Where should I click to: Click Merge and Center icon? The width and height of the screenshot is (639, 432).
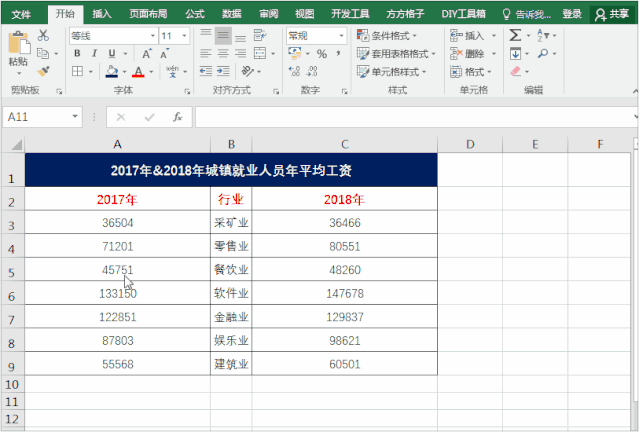[x=260, y=53]
